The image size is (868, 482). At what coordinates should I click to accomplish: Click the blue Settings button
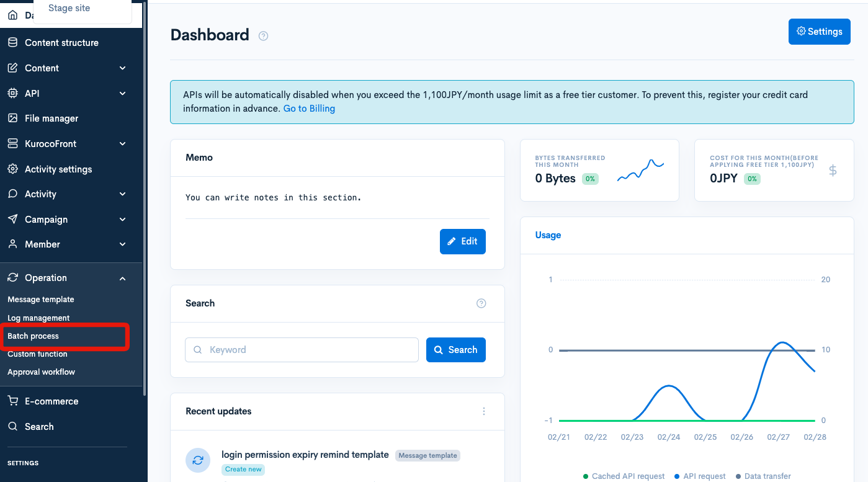pos(819,32)
